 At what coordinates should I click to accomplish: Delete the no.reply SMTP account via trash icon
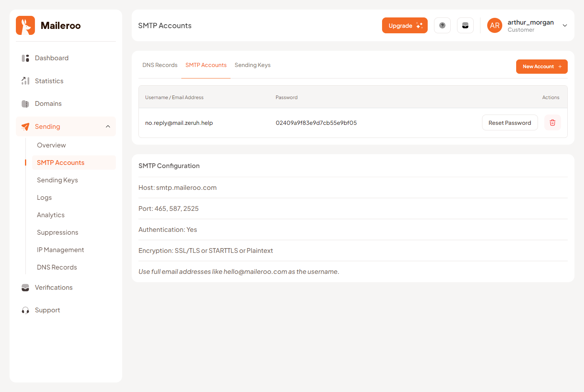(552, 122)
